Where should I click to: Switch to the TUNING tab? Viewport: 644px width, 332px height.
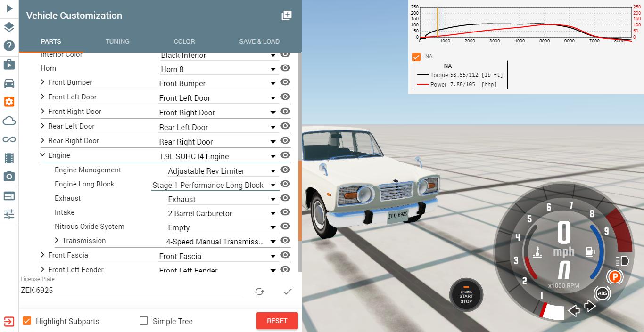point(117,41)
